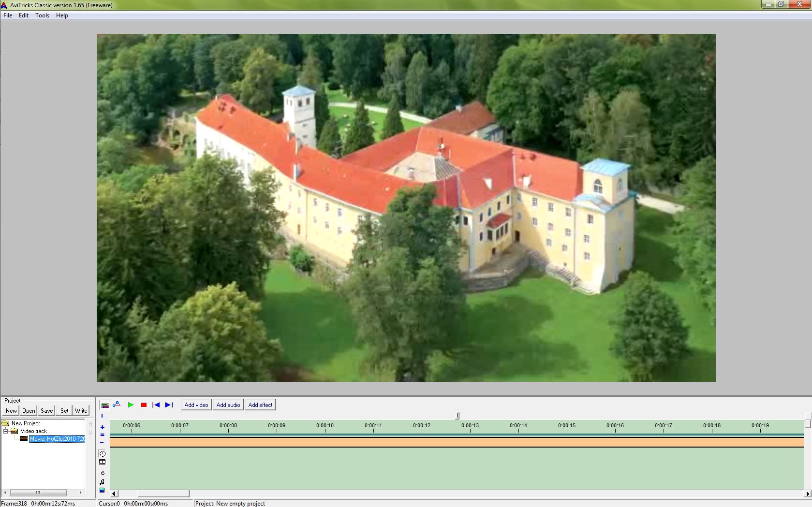Open the Tools menu

[42, 15]
